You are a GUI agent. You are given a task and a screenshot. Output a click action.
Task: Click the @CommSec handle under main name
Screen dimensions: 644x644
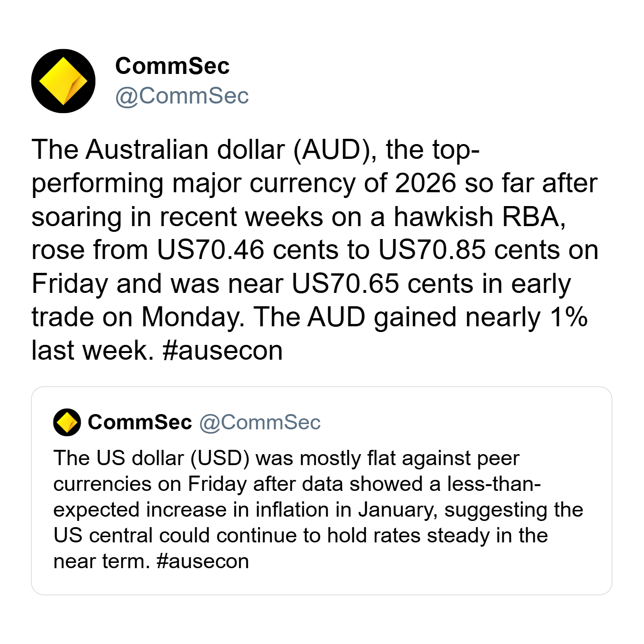click(x=182, y=96)
